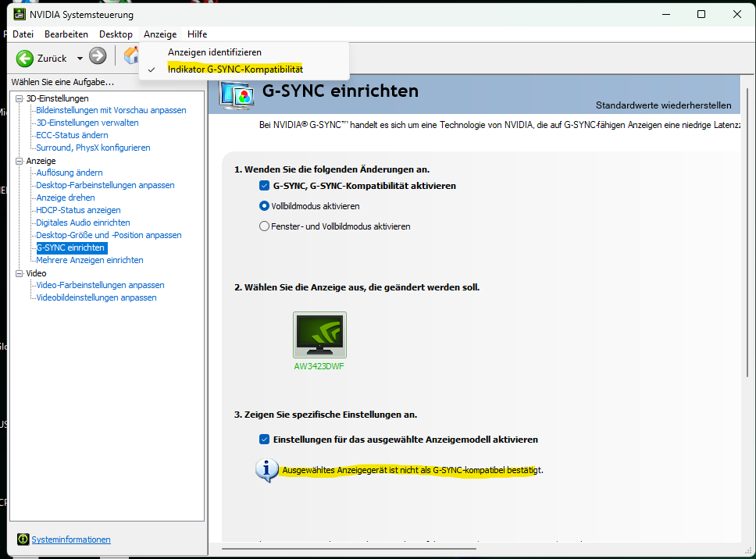Image resolution: width=756 pixels, height=559 pixels.
Task: Click the grey forward arrow icon
Action: (98, 56)
